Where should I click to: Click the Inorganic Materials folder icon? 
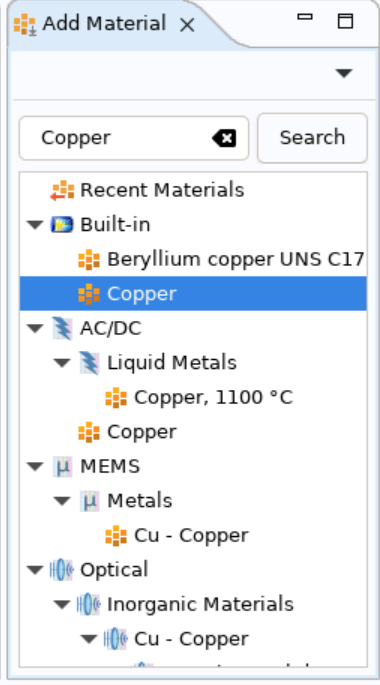pos(89,604)
